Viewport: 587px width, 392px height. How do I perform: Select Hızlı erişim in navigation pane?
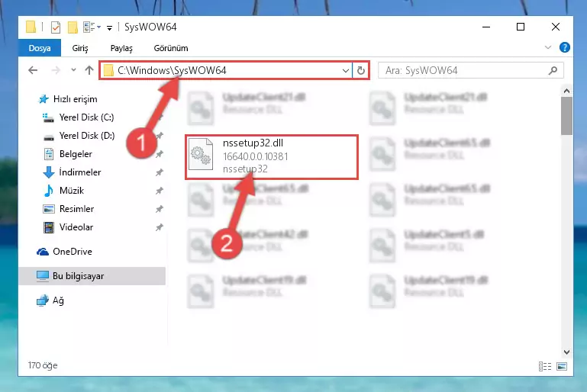coord(76,99)
